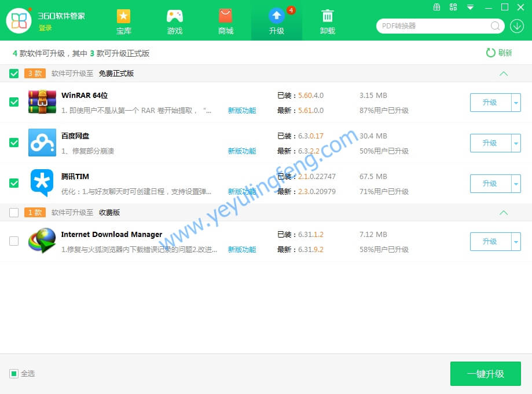Click the WinRAR books icon

click(x=42, y=102)
